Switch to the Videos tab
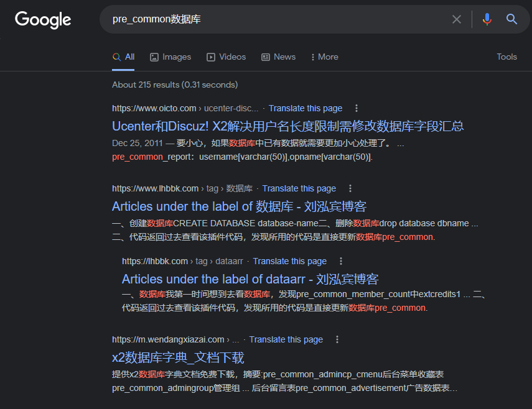This screenshot has height=409, width=532. tap(226, 57)
